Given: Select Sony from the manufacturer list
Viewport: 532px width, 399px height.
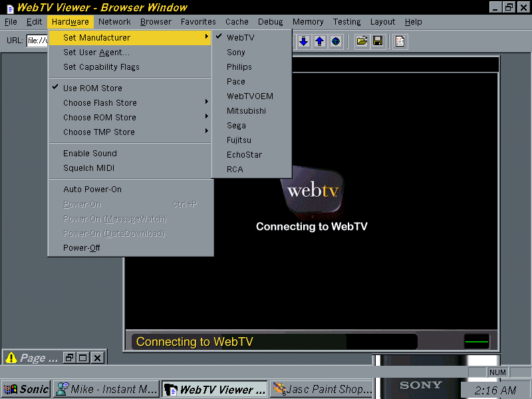Looking at the screenshot, I should pyautogui.click(x=236, y=52).
